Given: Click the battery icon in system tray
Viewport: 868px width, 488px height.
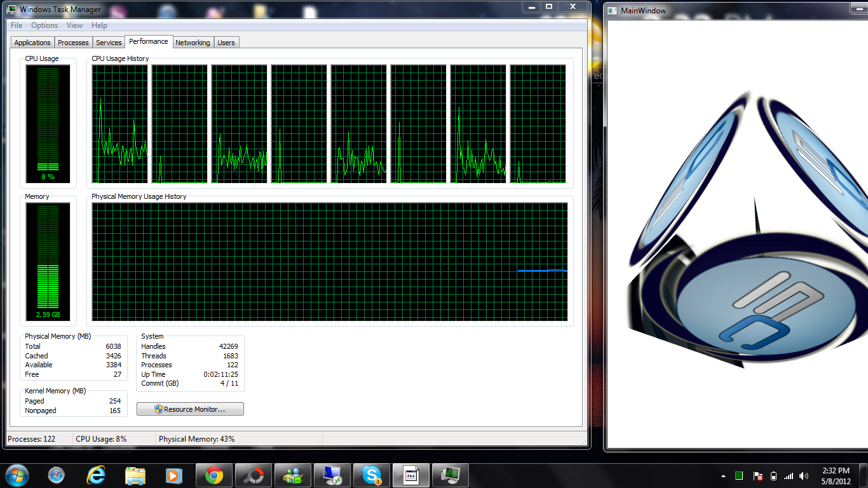Looking at the screenshot, I should point(773,475).
